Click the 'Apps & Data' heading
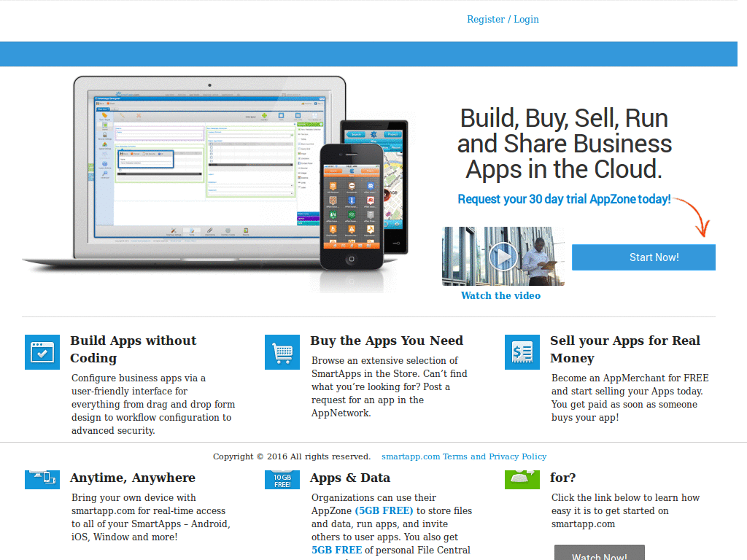 coord(350,478)
